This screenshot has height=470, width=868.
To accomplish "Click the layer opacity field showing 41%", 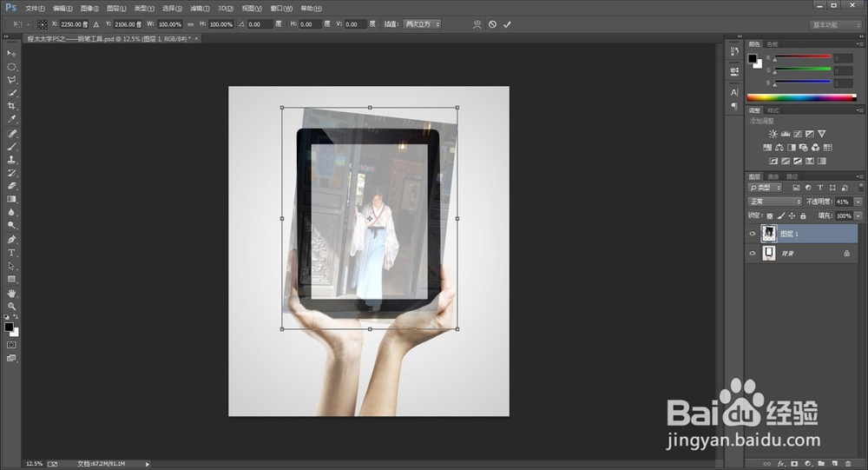I will point(841,202).
